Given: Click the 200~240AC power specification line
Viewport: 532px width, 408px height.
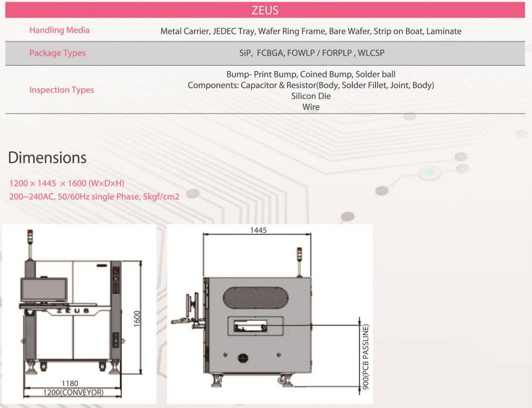Looking at the screenshot, I should coord(94,197).
